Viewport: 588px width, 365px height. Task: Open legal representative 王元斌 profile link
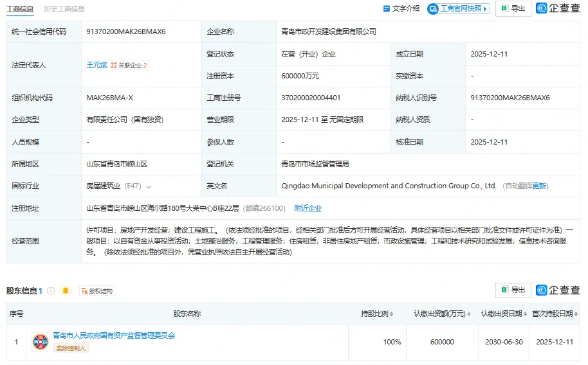pos(96,65)
